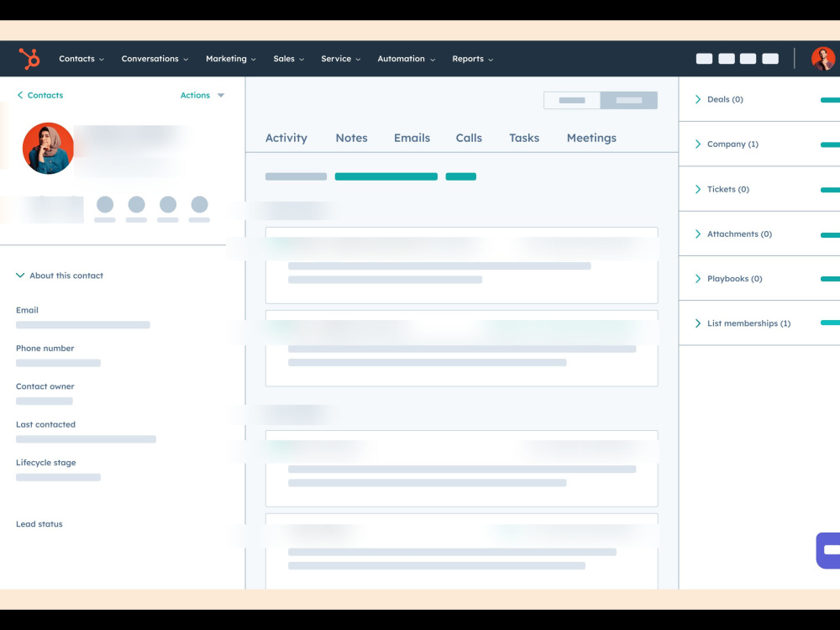This screenshot has height=630, width=840.
Task: Collapse About this contact section
Action: tap(60, 276)
